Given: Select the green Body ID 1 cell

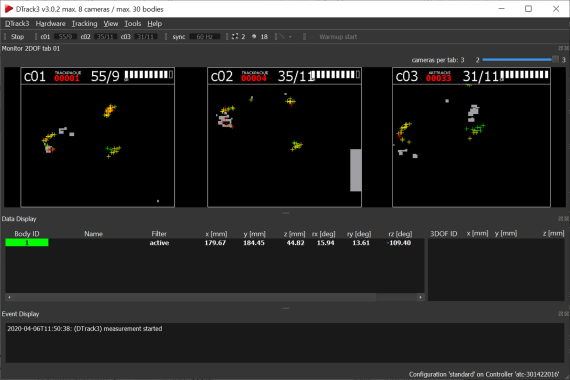Looking at the screenshot, I should 27,243.
